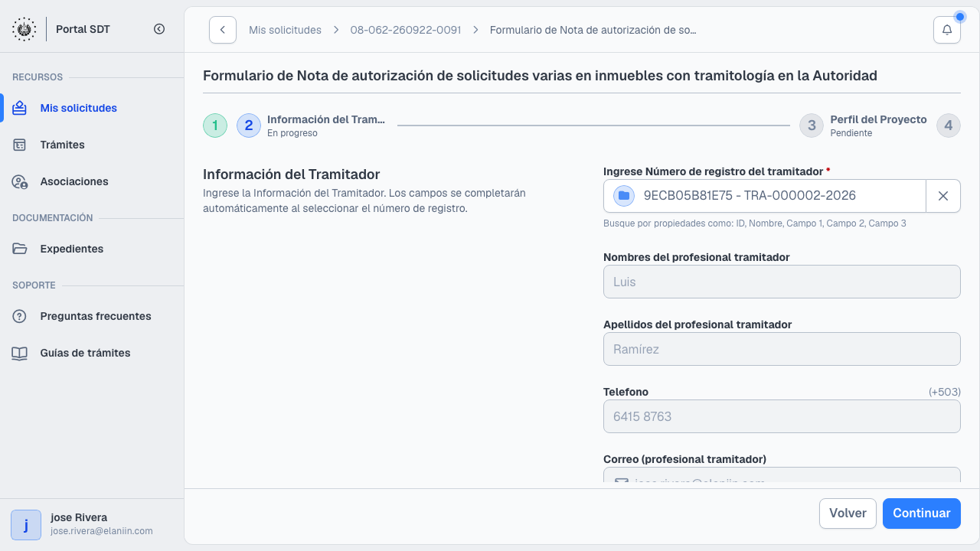Click the Expedientes folder icon
The height and width of the screenshot is (551, 980).
(20, 249)
